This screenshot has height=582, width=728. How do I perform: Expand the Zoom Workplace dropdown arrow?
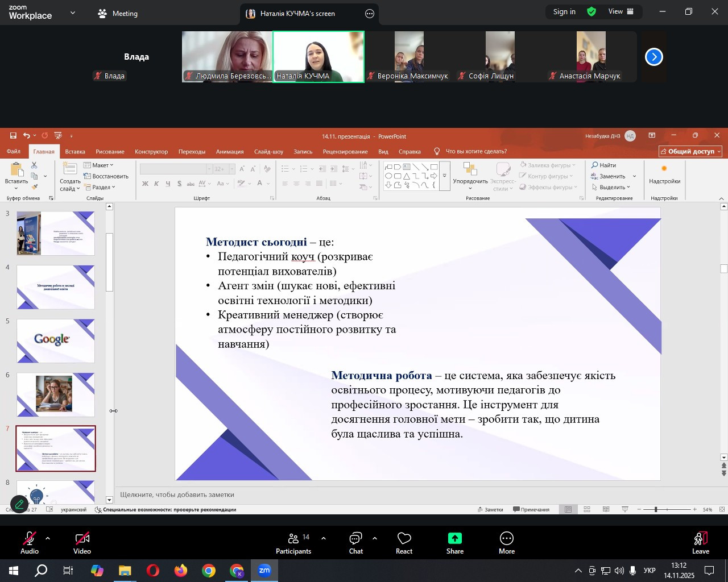[x=73, y=13]
